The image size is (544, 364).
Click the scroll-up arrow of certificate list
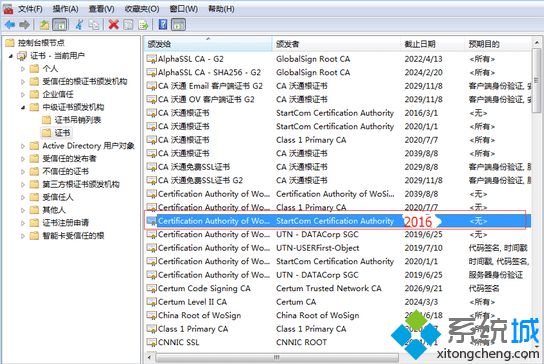pyautogui.click(x=536, y=42)
